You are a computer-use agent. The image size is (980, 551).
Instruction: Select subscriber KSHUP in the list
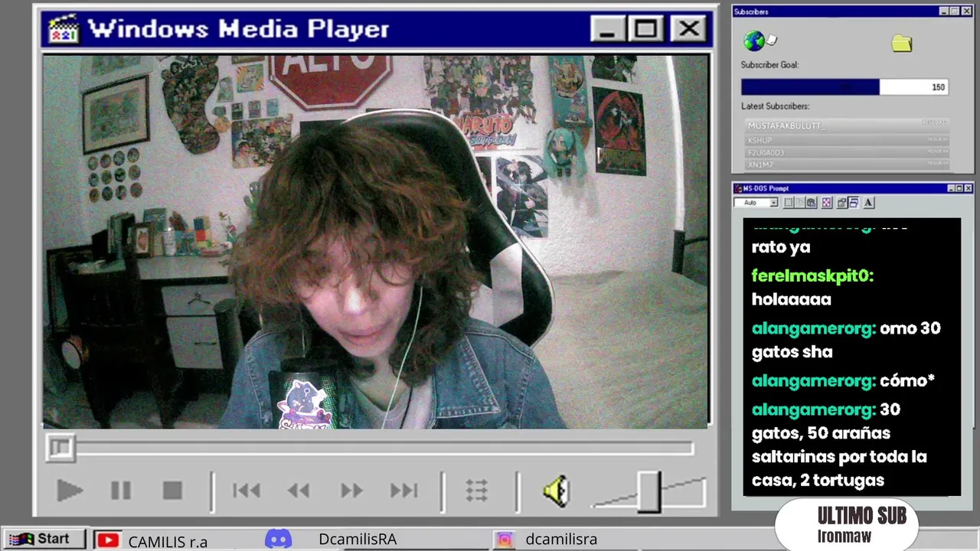click(x=848, y=141)
